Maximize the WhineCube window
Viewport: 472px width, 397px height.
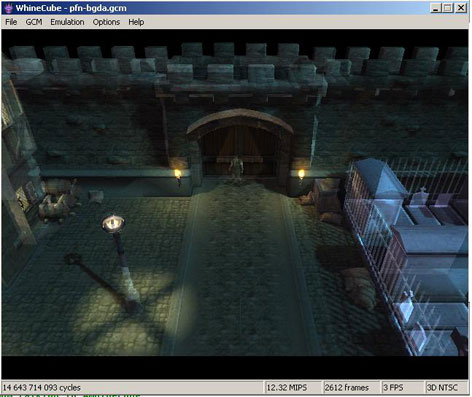coord(448,8)
